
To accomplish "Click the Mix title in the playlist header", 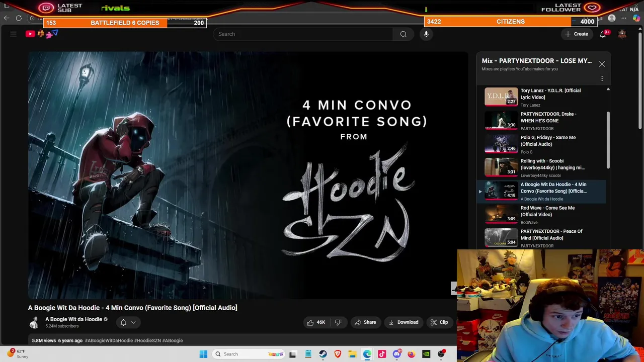I will [536, 61].
